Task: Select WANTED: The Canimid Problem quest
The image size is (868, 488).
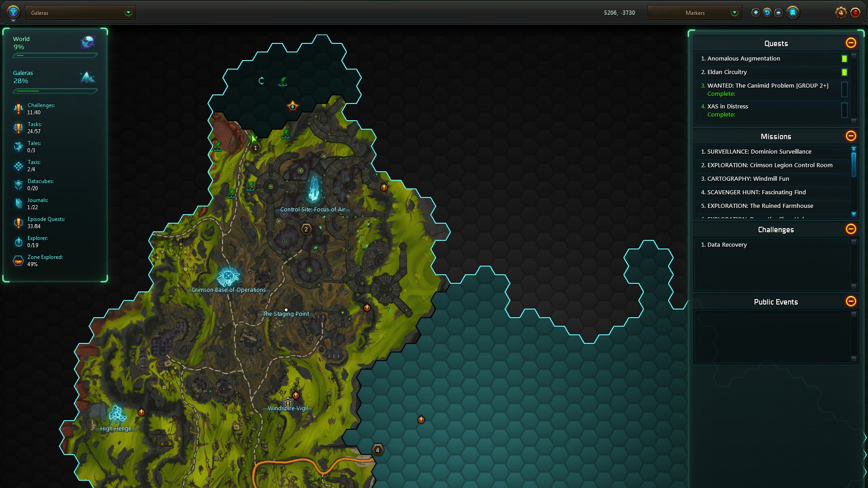Action: (772, 89)
